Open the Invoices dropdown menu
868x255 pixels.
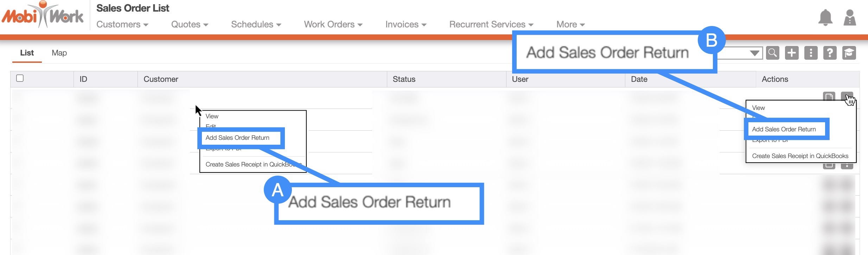pos(406,25)
